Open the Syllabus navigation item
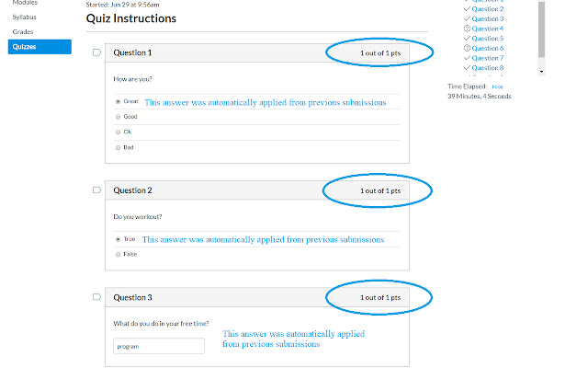Screen dimensions: 588x368 coord(25,17)
